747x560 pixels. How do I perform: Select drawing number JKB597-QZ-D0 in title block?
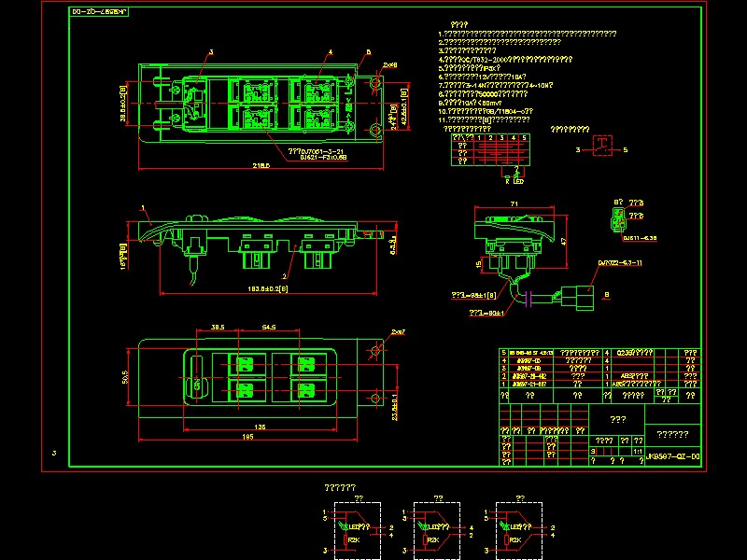pos(672,456)
